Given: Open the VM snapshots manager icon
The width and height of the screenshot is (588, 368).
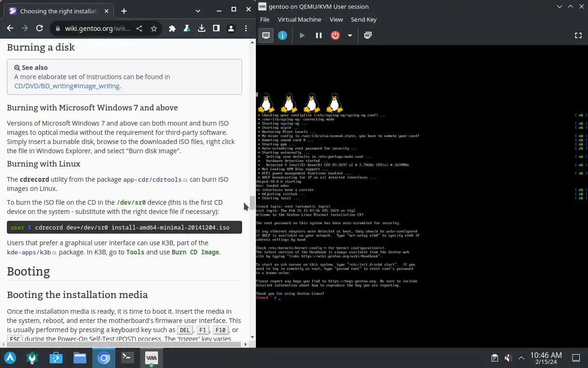Looking at the screenshot, I should coord(367,35).
